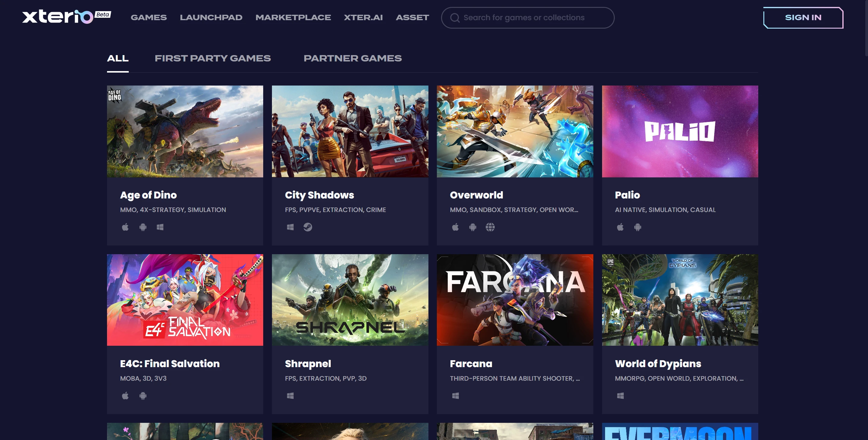
Task: Switch to Partner Games tab
Action: [x=352, y=58]
